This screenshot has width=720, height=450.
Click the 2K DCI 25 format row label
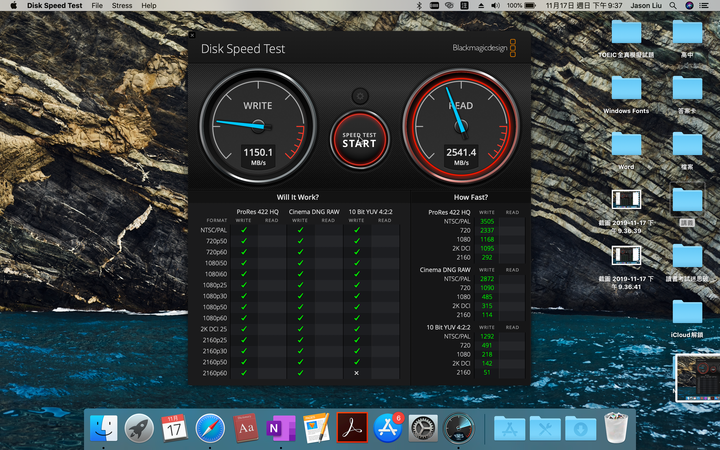pyautogui.click(x=214, y=329)
